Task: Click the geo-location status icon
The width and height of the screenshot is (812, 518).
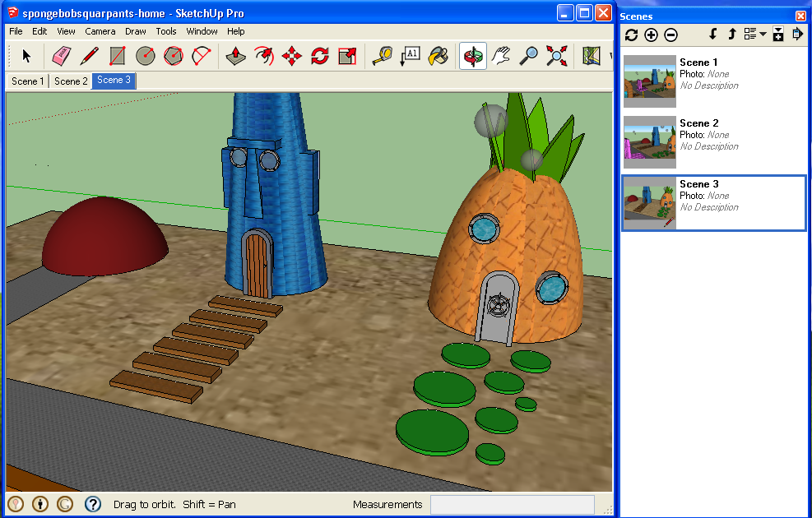Action: tap(16, 504)
